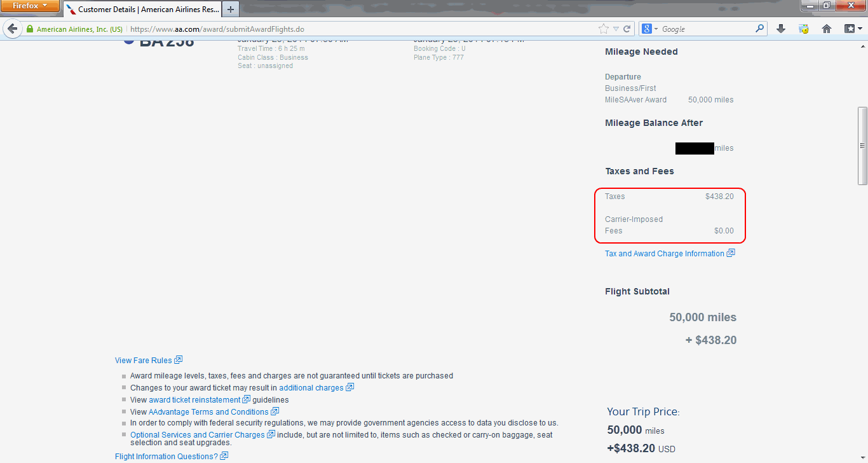This screenshot has width=868, height=463.
Task: Restore down the Firefox window
Action: pyautogui.click(x=827, y=6)
